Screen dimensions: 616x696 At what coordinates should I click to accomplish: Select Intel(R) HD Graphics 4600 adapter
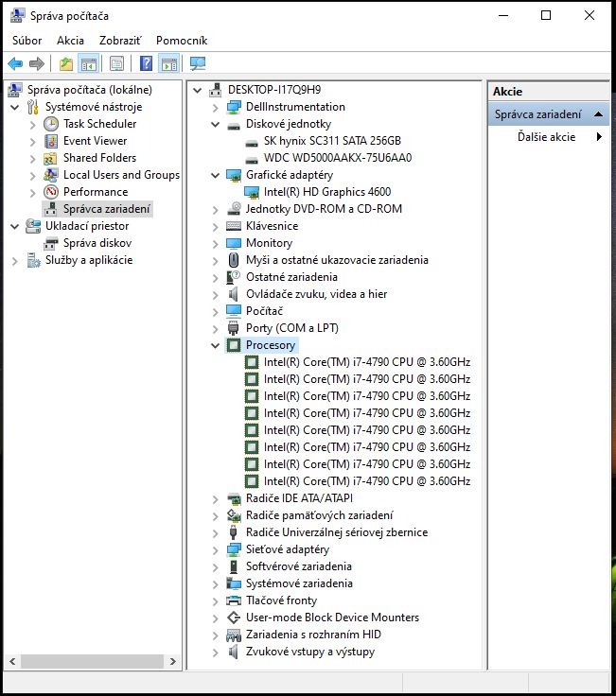tap(327, 192)
